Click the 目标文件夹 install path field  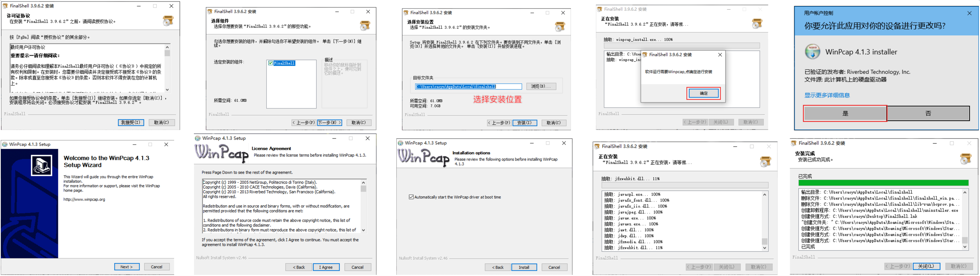(x=468, y=87)
